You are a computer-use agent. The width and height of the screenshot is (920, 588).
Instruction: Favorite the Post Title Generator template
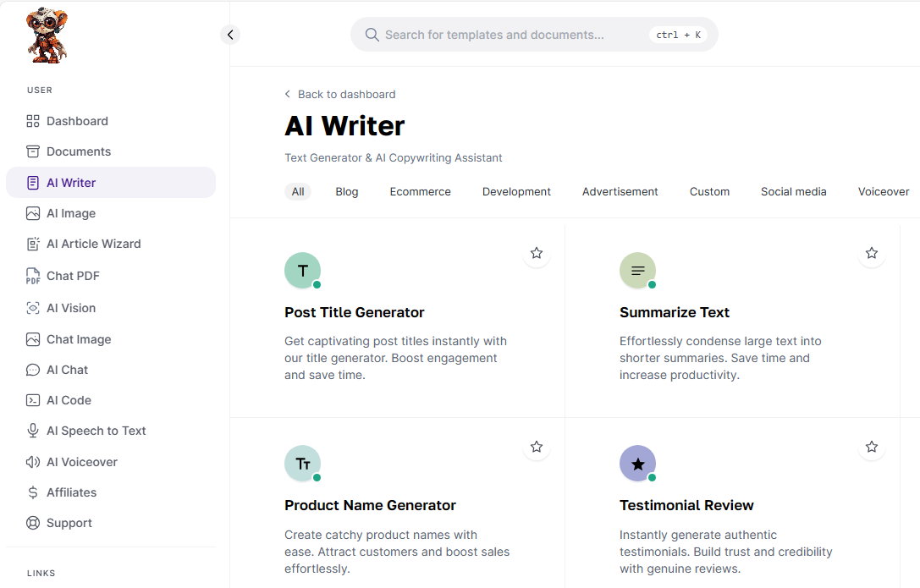(x=536, y=252)
